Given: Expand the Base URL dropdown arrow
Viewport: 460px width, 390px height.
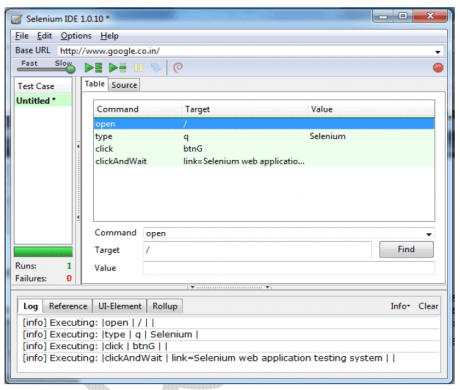Looking at the screenshot, I should [x=438, y=52].
